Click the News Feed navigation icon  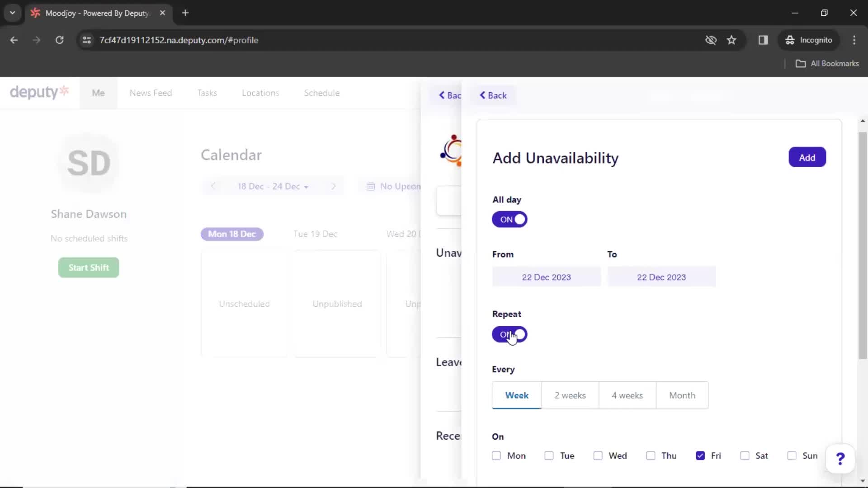(x=150, y=93)
